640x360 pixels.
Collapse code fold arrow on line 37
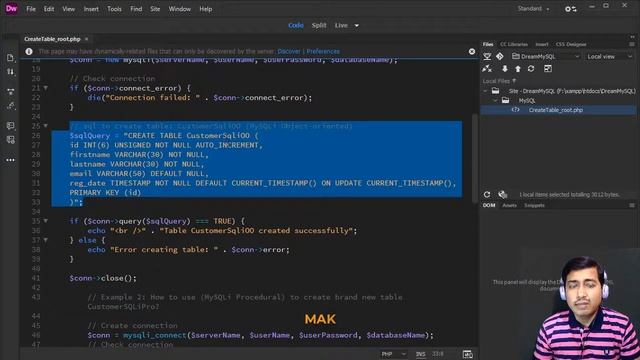tap(46, 240)
